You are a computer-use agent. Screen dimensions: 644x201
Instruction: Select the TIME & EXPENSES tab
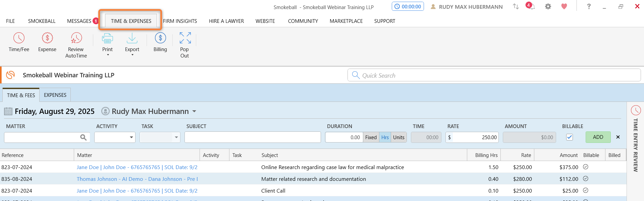click(x=131, y=21)
